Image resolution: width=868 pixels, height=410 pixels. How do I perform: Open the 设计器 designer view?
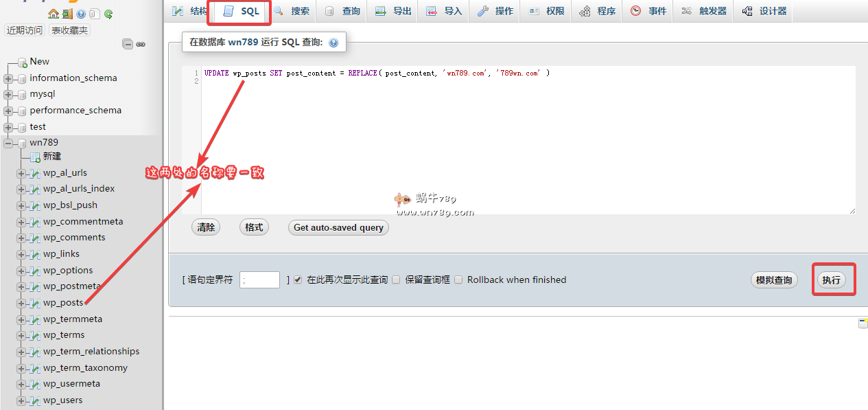point(763,11)
